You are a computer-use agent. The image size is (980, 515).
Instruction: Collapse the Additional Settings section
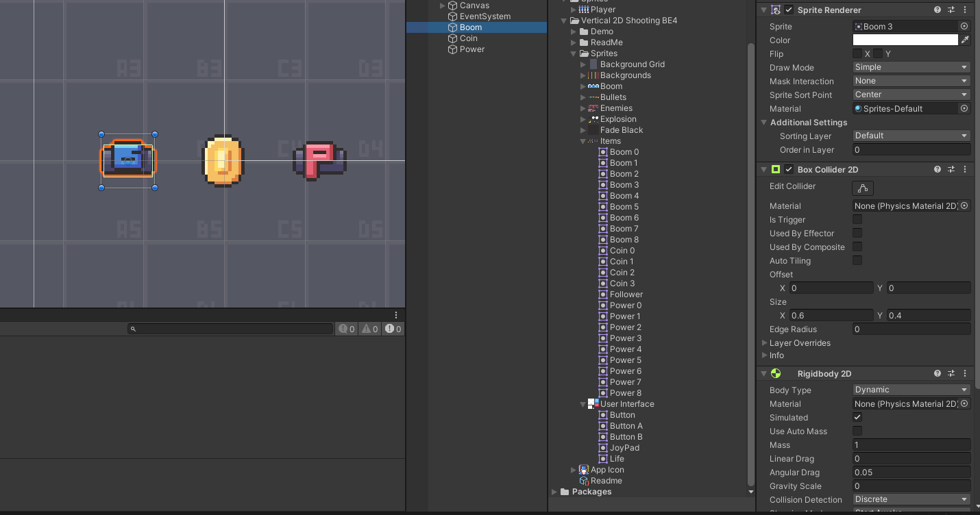pyautogui.click(x=764, y=123)
